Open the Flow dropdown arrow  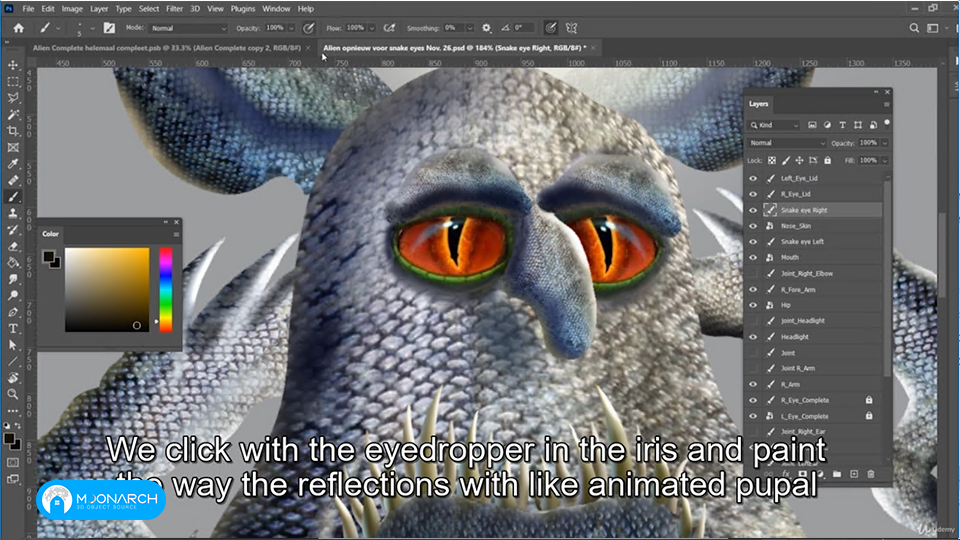pyautogui.click(x=372, y=28)
